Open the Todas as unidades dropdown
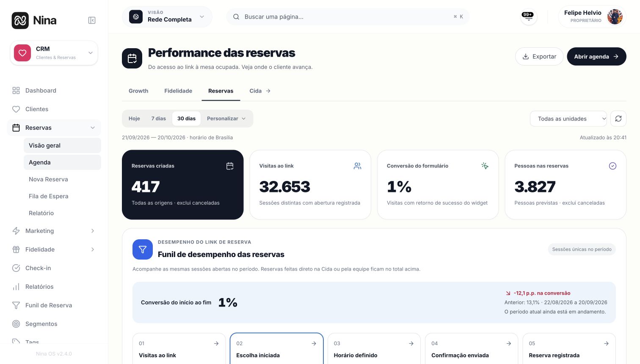Viewport: 640px width, 364px height. coord(568,119)
